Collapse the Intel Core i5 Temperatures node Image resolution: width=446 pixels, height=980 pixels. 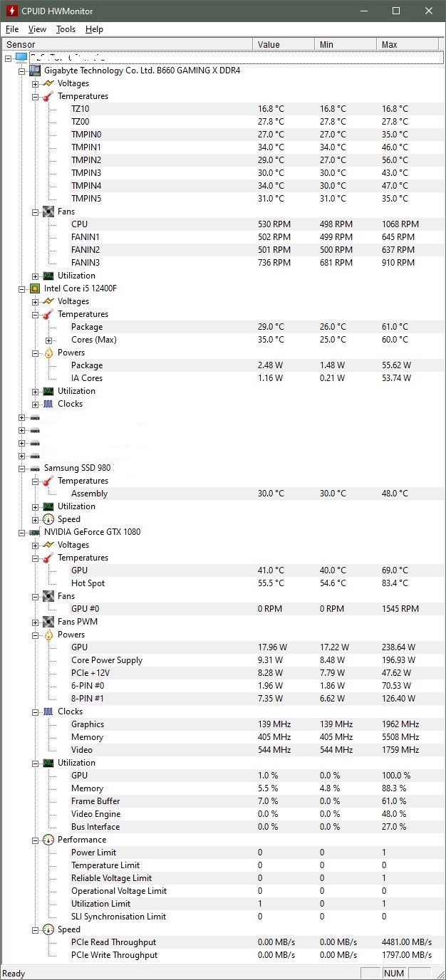[35, 314]
